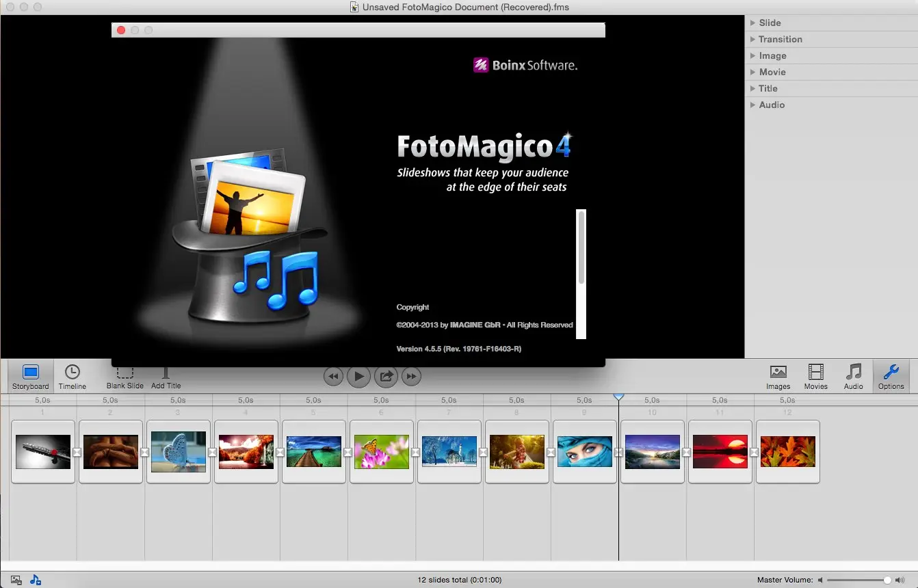The image size is (918, 588).
Task: Click the share button in playback controls
Action: coord(386,376)
